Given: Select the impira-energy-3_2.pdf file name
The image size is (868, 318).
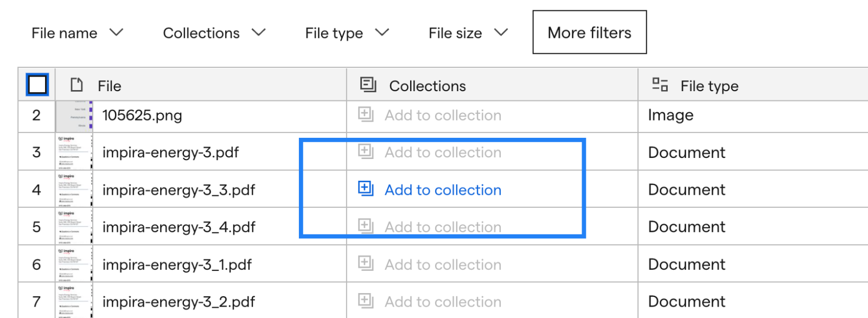Looking at the screenshot, I should 178,302.
